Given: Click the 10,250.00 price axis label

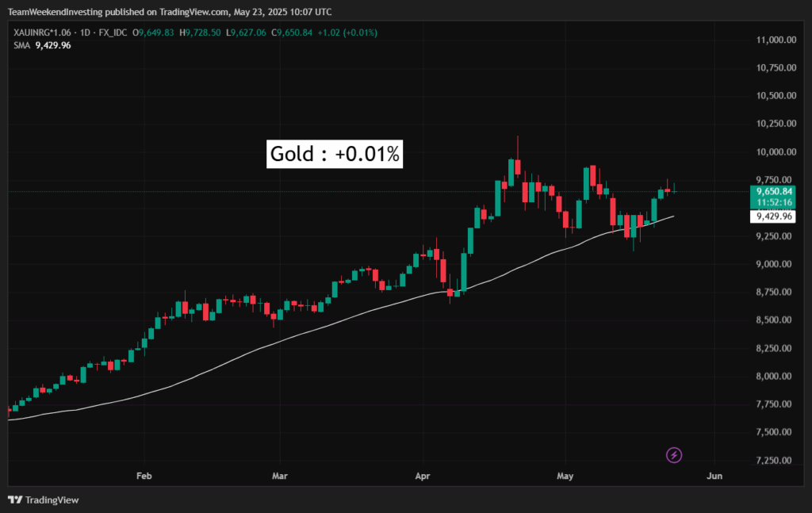Looking at the screenshot, I should click(x=776, y=124).
